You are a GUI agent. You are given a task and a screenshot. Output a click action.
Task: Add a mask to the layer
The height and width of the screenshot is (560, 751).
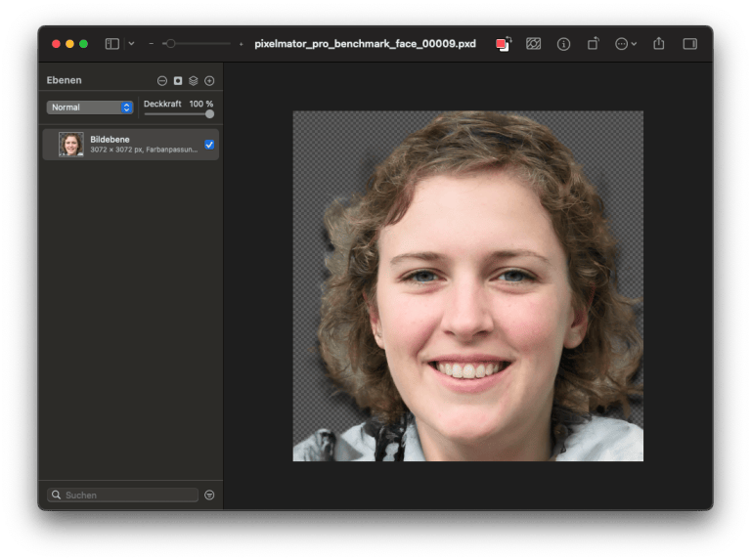click(x=178, y=81)
